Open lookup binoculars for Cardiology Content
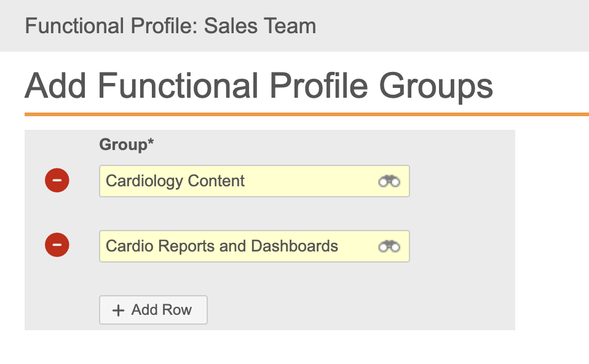Image resolution: width=589 pixels, height=364 pixels. (x=389, y=181)
